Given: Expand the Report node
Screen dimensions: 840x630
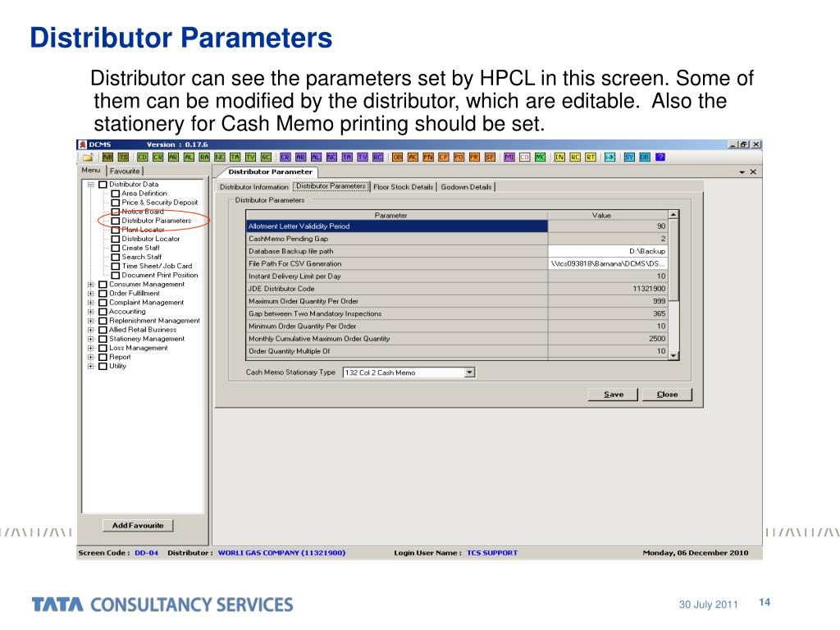Looking at the screenshot, I should coord(91,358).
